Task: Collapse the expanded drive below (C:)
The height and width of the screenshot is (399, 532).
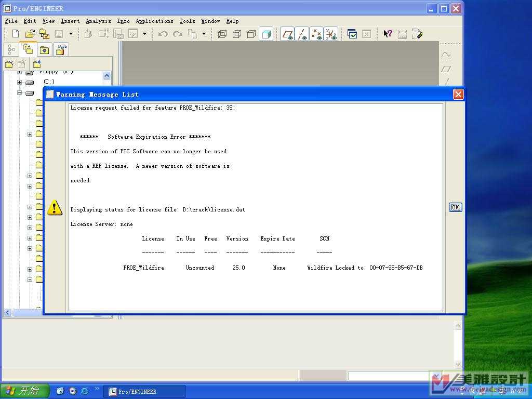Action: [19, 92]
